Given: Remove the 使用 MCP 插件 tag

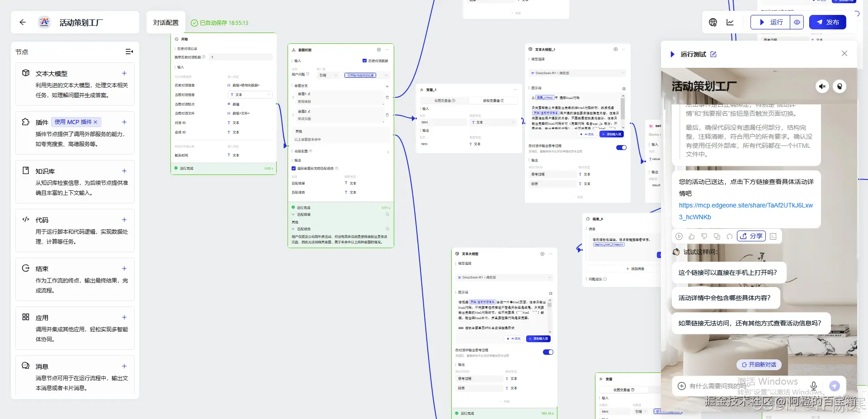Looking at the screenshot, I should 95,122.
